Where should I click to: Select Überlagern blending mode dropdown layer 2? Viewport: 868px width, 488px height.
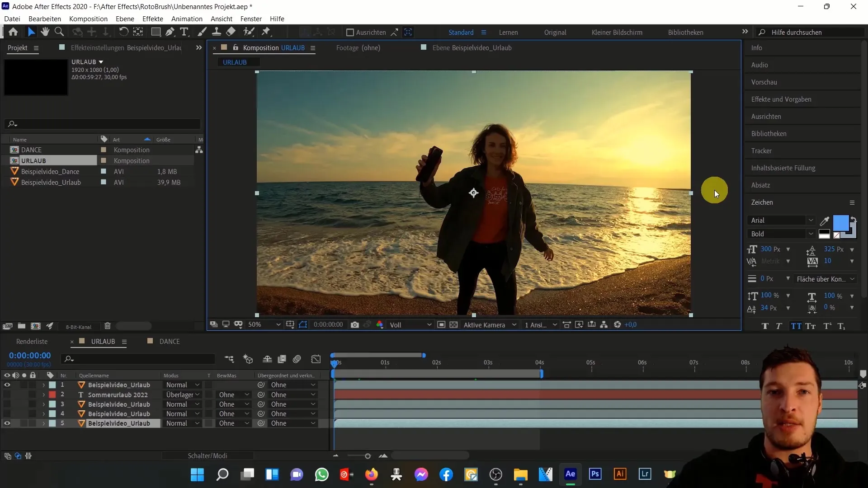(x=182, y=394)
